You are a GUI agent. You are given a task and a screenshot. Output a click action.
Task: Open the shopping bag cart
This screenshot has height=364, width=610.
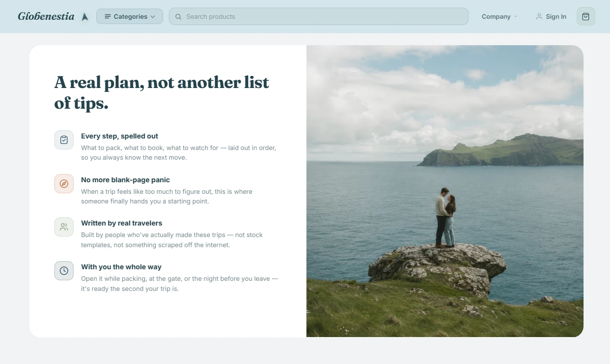(x=586, y=16)
